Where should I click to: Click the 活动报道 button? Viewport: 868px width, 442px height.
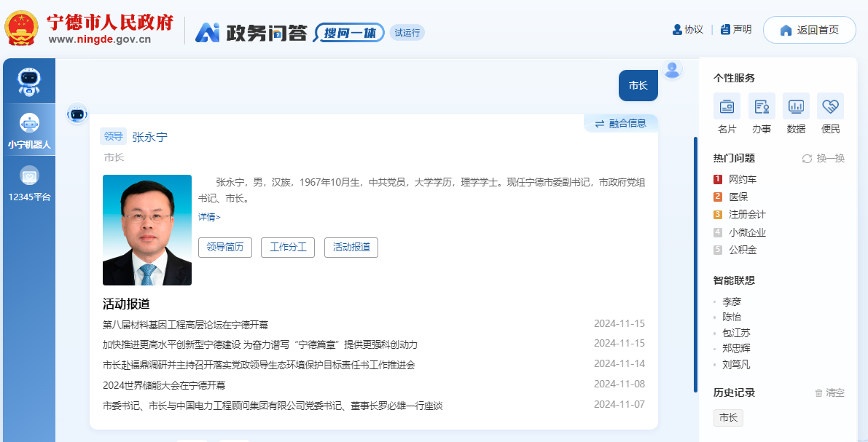pyautogui.click(x=351, y=248)
